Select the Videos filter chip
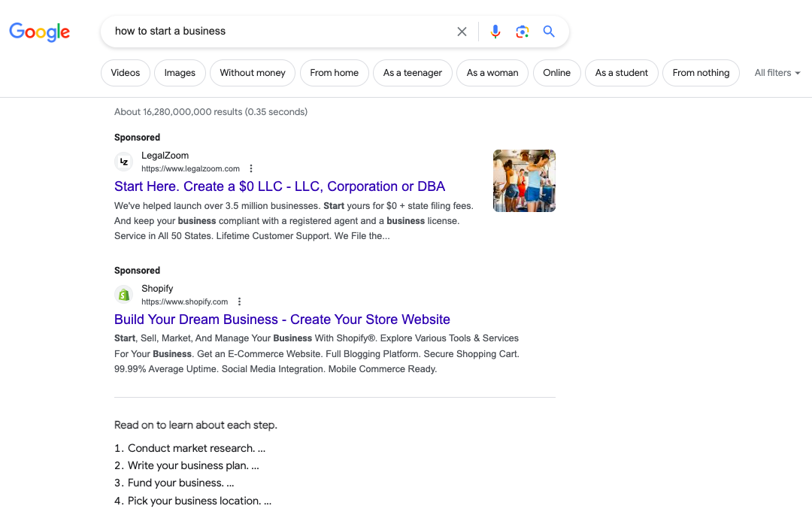This screenshot has height=512, width=812. (126, 73)
